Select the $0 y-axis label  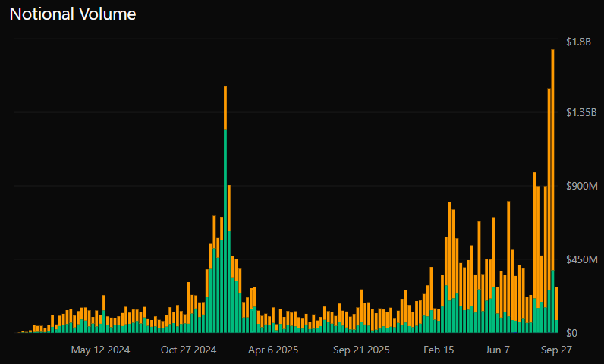point(571,333)
